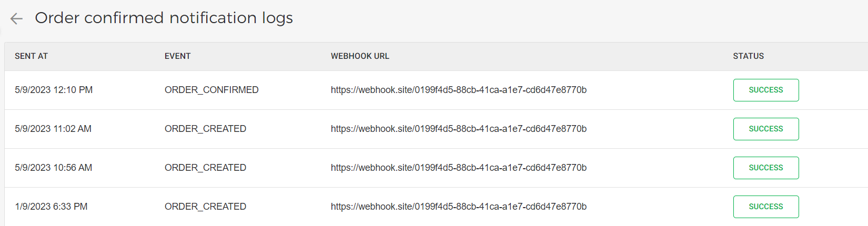Open webhook URL in 10:56 AM row

(x=458, y=168)
